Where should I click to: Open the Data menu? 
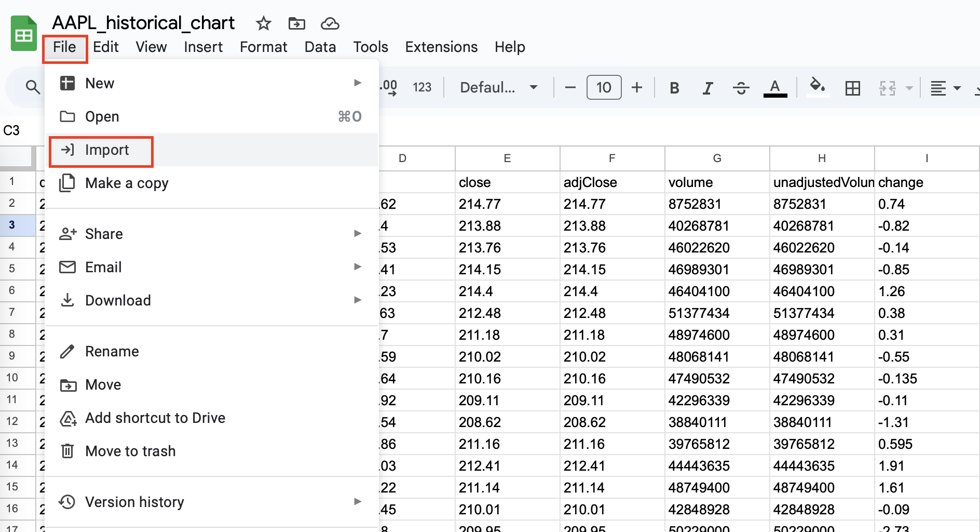click(320, 47)
